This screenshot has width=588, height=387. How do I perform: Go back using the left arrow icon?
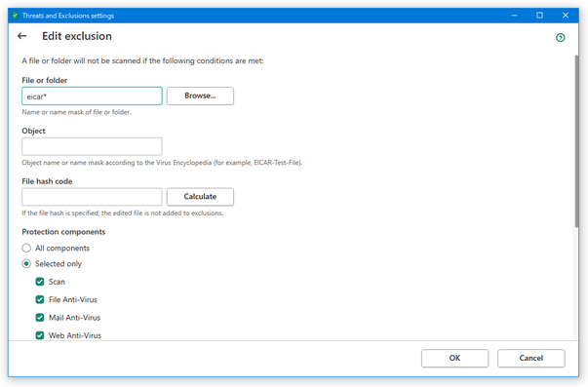point(21,36)
